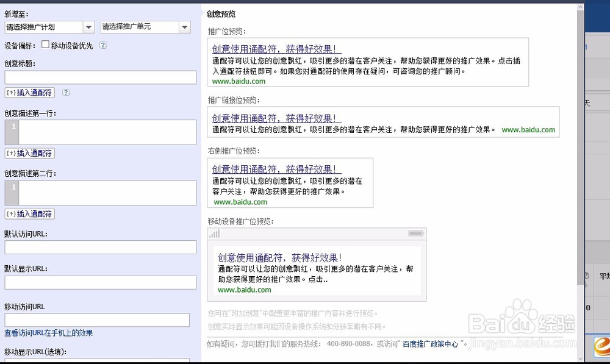Click ad title link in 推广链接位预览
The height and width of the screenshot is (364, 610).
click(276, 118)
